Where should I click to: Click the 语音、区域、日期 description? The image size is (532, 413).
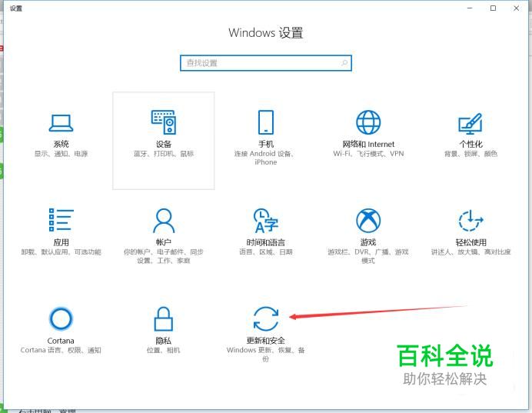[266, 251]
